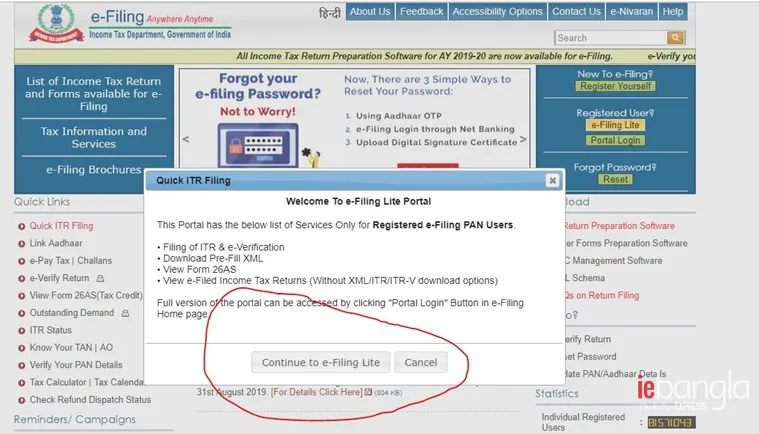Open Verify Your PAN Details link
This screenshot has width=759, height=434.
(x=76, y=365)
